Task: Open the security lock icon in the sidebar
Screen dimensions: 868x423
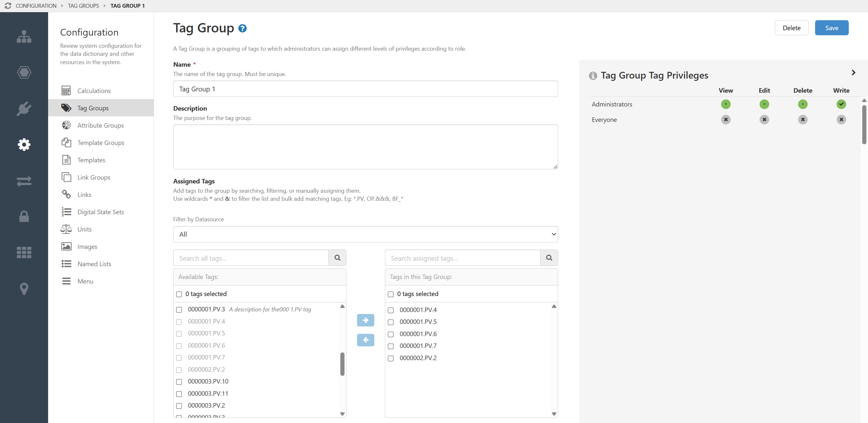Action: coord(24,216)
